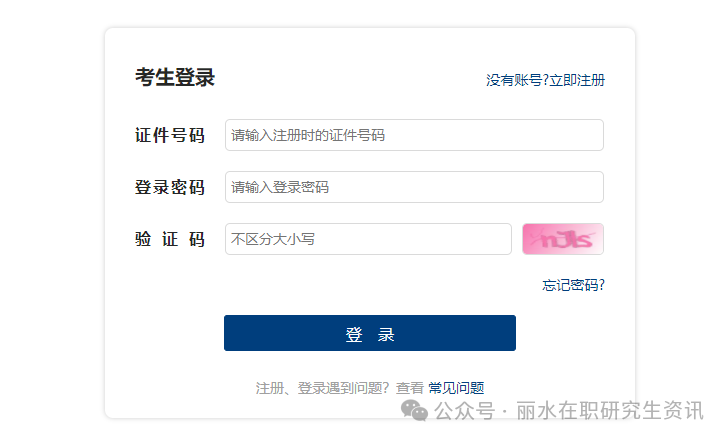Follow the 忘记密码? link
Viewport: 727px width, 440px height.
pos(573,285)
